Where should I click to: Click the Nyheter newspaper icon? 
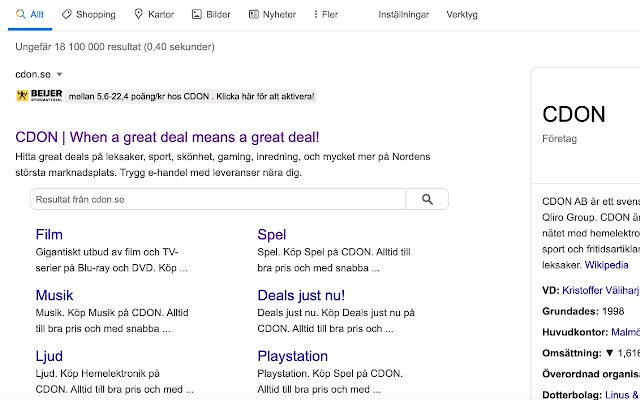[x=254, y=15]
